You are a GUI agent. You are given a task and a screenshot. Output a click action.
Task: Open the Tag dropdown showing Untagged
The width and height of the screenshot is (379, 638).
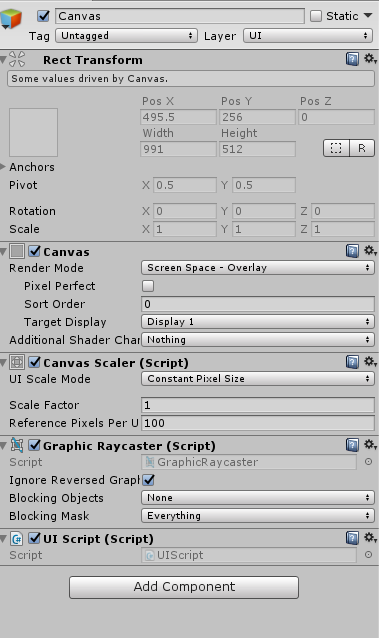126,36
